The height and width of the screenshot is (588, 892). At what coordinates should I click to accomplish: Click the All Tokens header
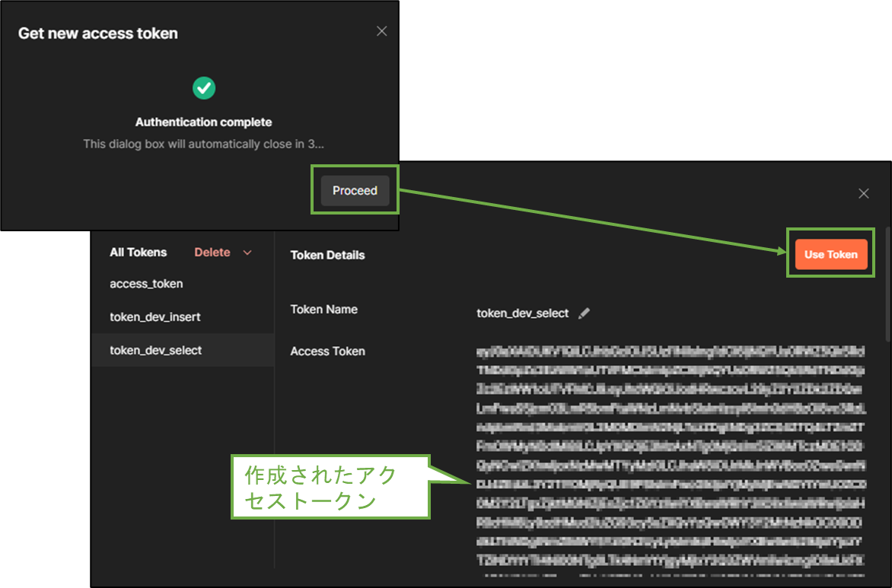(x=139, y=252)
